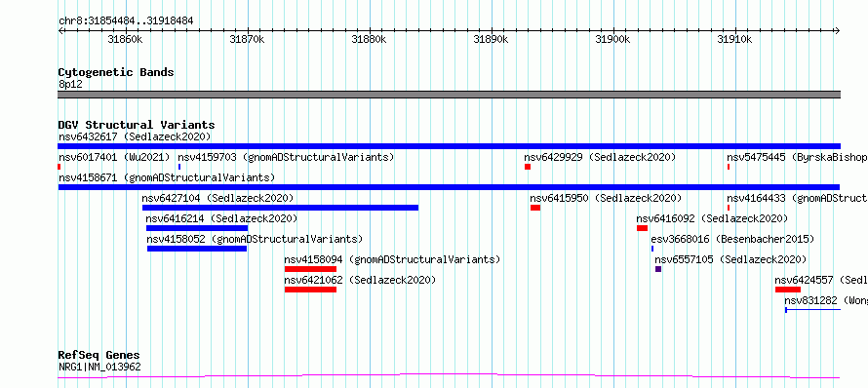Screen dimensions: 868x388
Task: Select the nsv4158671 gnomAD variant bar
Action: coord(449,187)
